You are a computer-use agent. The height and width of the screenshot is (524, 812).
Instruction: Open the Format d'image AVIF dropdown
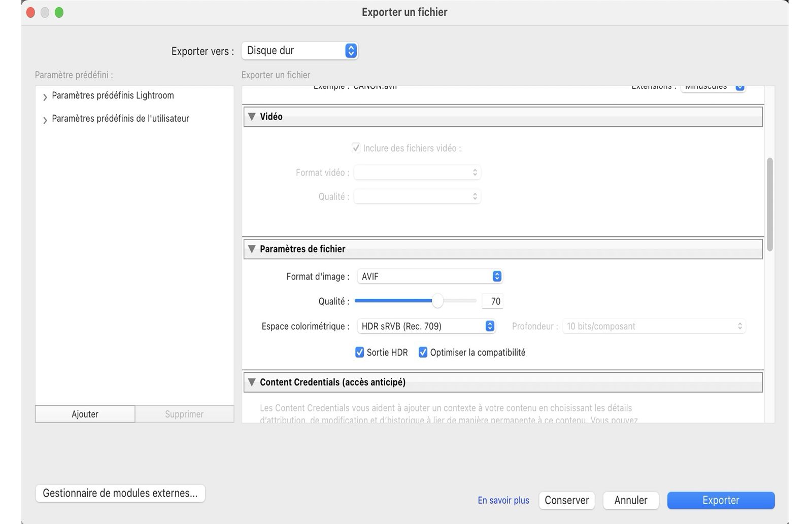(429, 276)
